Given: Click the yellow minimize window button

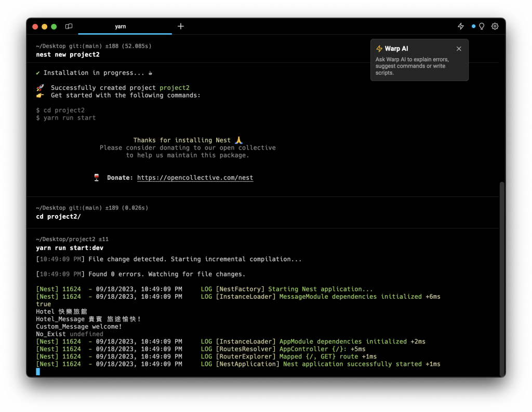Looking at the screenshot, I should point(45,26).
